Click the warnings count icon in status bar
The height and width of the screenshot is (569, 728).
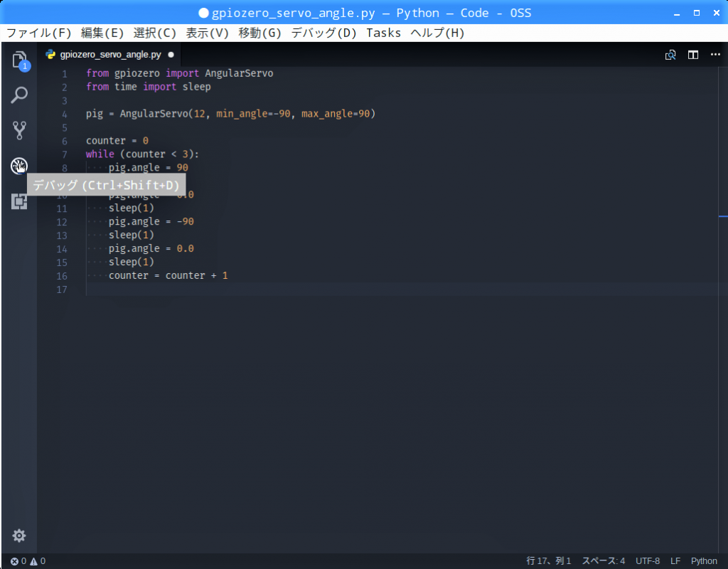34,561
